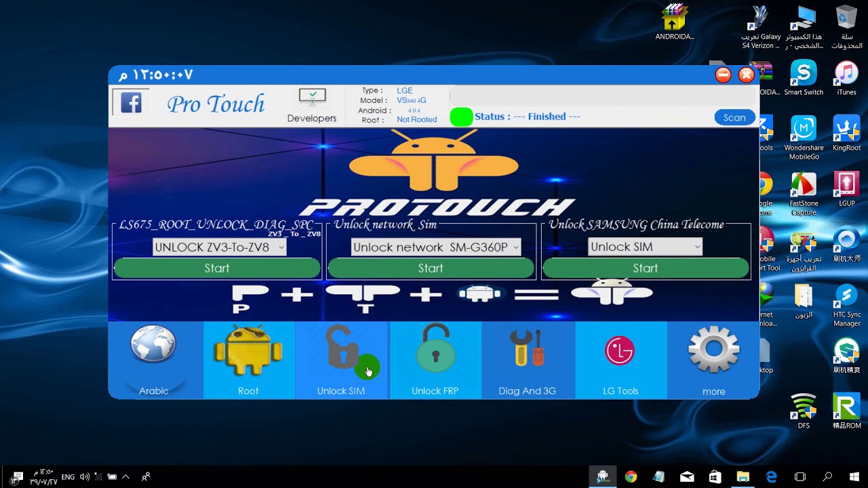The height and width of the screenshot is (488, 868).
Task: Open the Action Center notification icon
Action: pyautogui.click(x=18, y=476)
